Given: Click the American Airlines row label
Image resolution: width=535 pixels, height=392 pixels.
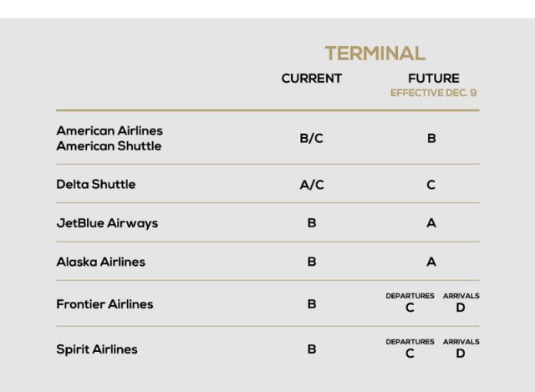Looking at the screenshot, I should 110,131.
